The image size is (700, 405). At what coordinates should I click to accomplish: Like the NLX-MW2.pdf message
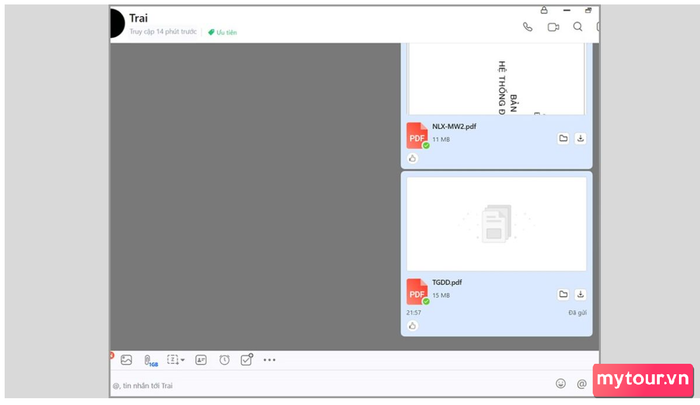pyautogui.click(x=412, y=158)
